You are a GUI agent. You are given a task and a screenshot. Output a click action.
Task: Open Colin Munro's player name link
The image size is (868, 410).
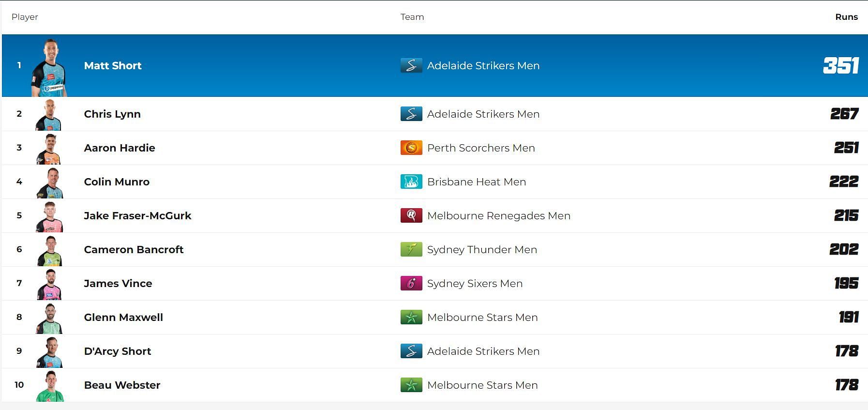tap(117, 182)
